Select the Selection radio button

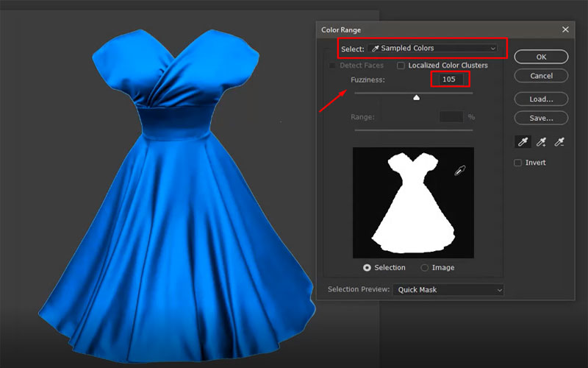(x=367, y=268)
